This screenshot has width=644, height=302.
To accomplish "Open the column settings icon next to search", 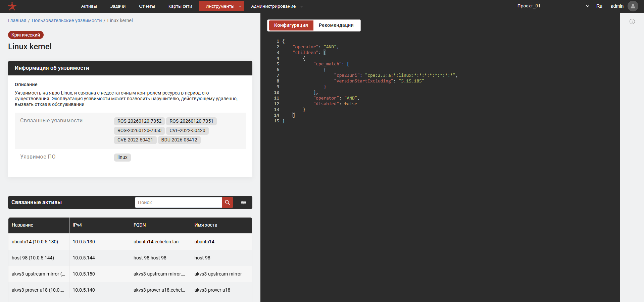I will point(244,202).
